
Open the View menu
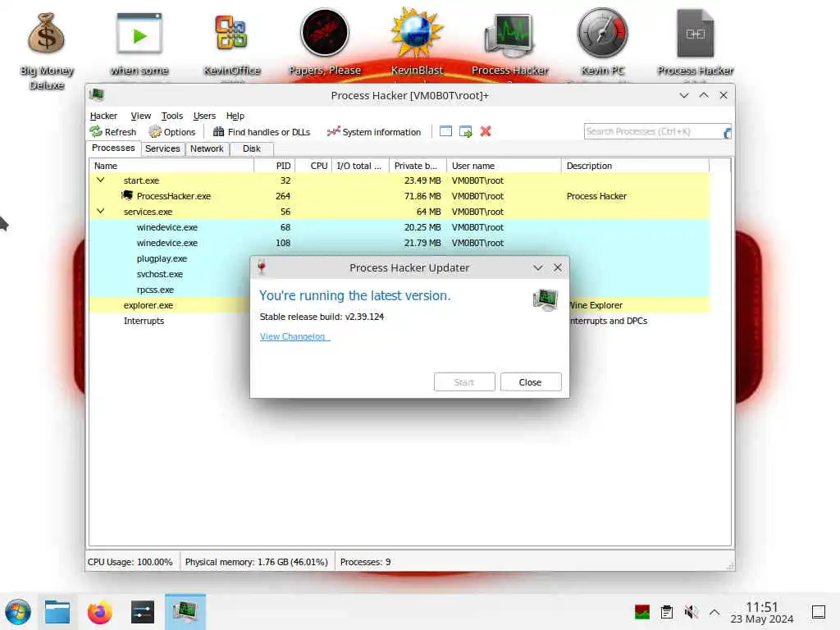[x=140, y=116]
